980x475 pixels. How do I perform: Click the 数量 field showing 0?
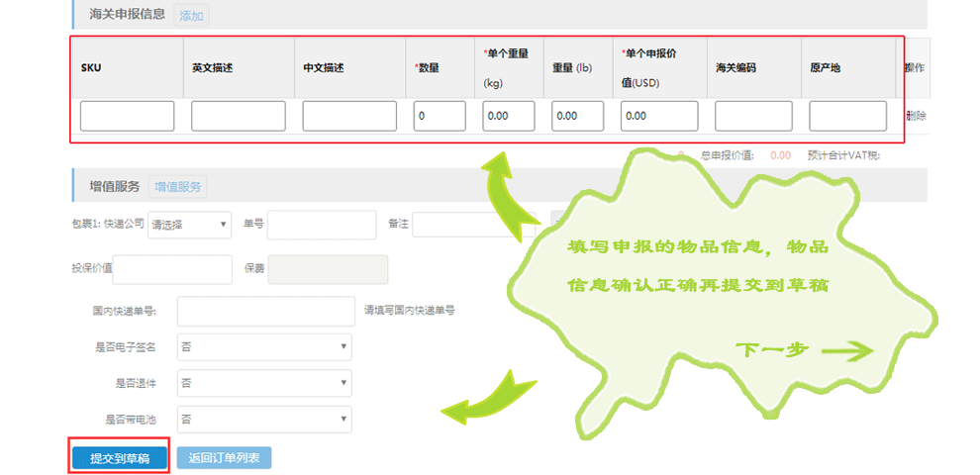coord(440,116)
